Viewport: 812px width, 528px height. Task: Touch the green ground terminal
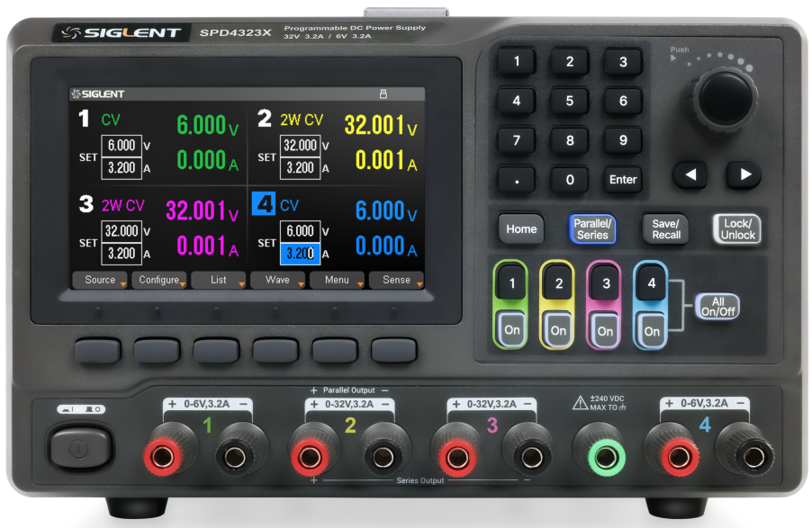tap(606, 457)
